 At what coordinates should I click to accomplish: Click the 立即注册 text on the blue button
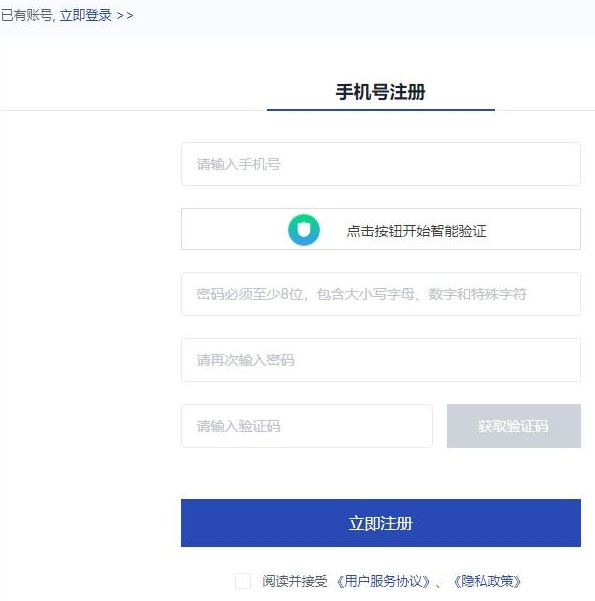tap(380, 524)
